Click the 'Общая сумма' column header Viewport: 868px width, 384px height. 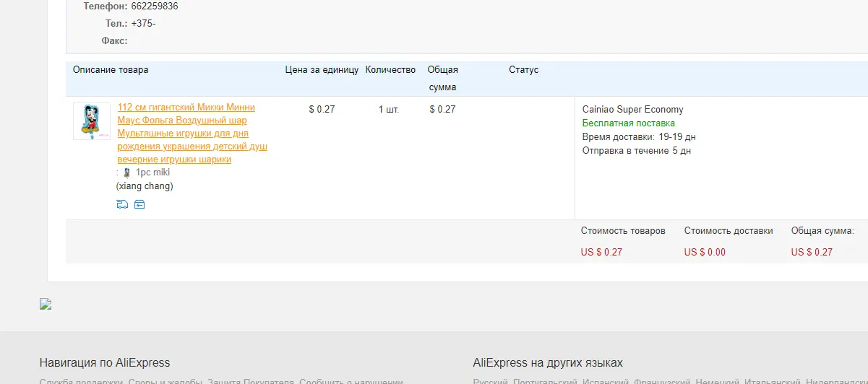442,79
